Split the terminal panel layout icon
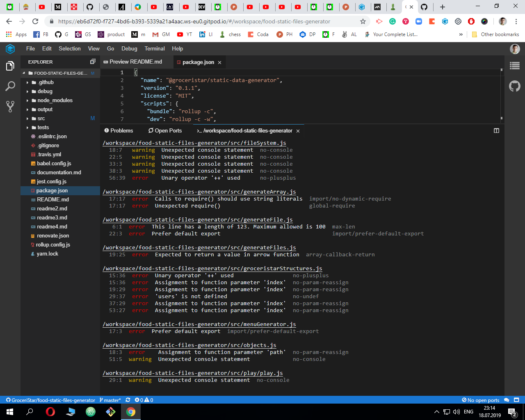 click(x=496, y=130)
